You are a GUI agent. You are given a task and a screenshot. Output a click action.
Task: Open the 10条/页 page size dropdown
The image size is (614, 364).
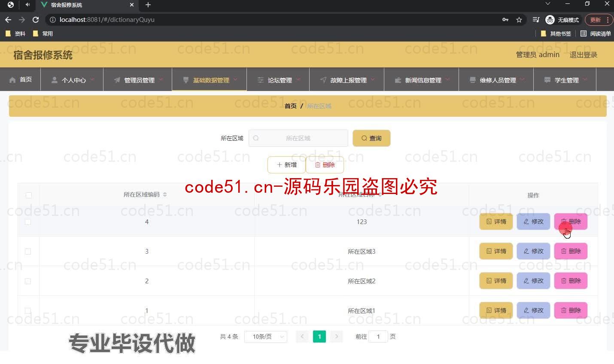coord(266,337)
